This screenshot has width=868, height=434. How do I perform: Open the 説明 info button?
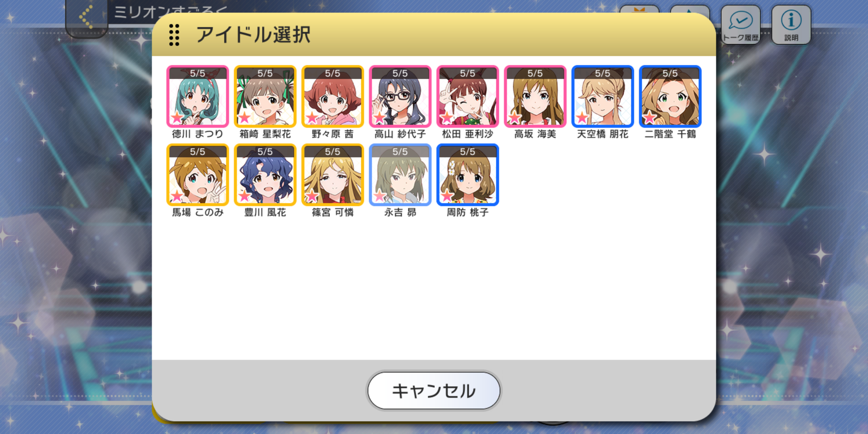(x=791, y=25)
